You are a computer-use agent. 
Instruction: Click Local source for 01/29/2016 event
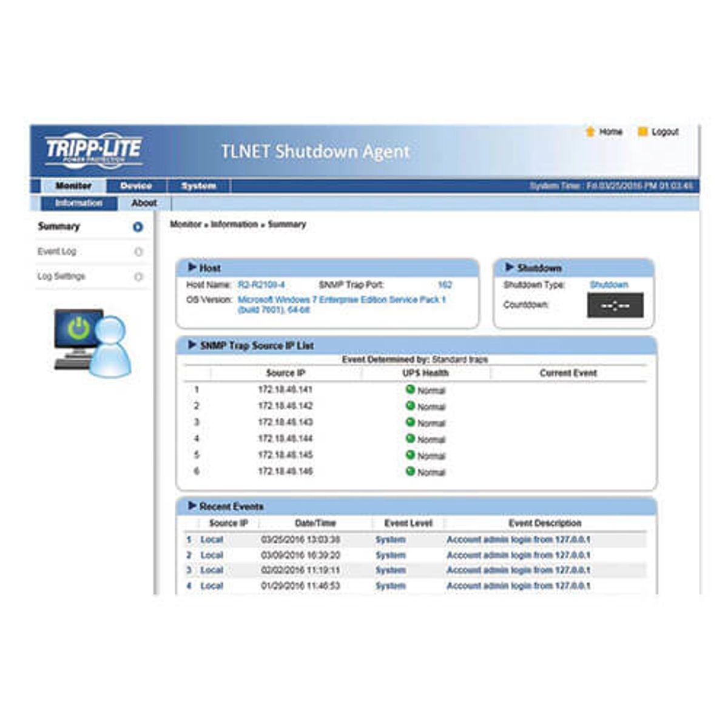point(212,586)
